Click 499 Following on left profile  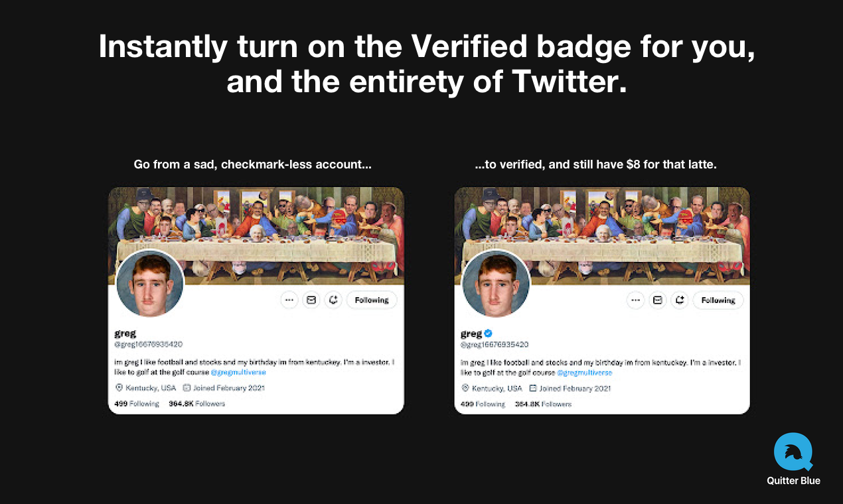(x=137, y=403)
